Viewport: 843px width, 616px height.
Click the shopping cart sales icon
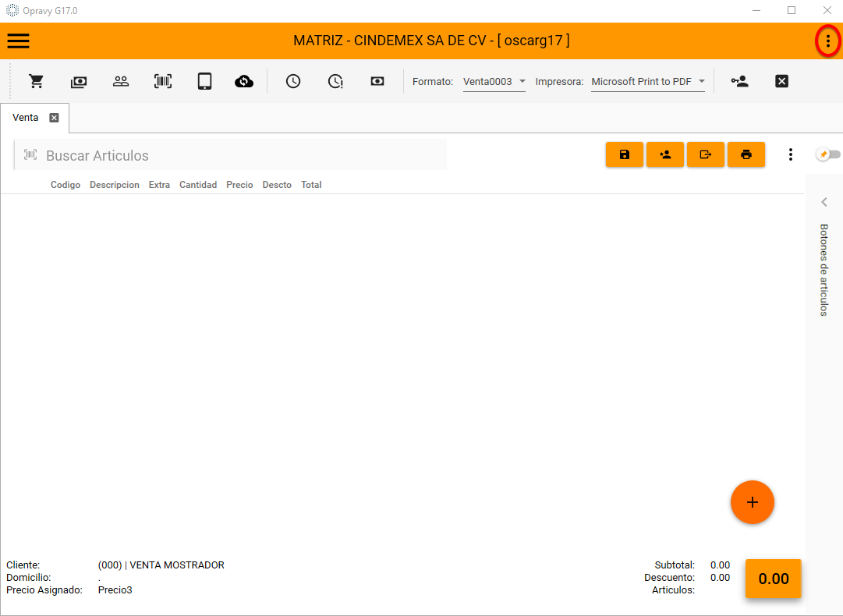[x=37, y=81]
